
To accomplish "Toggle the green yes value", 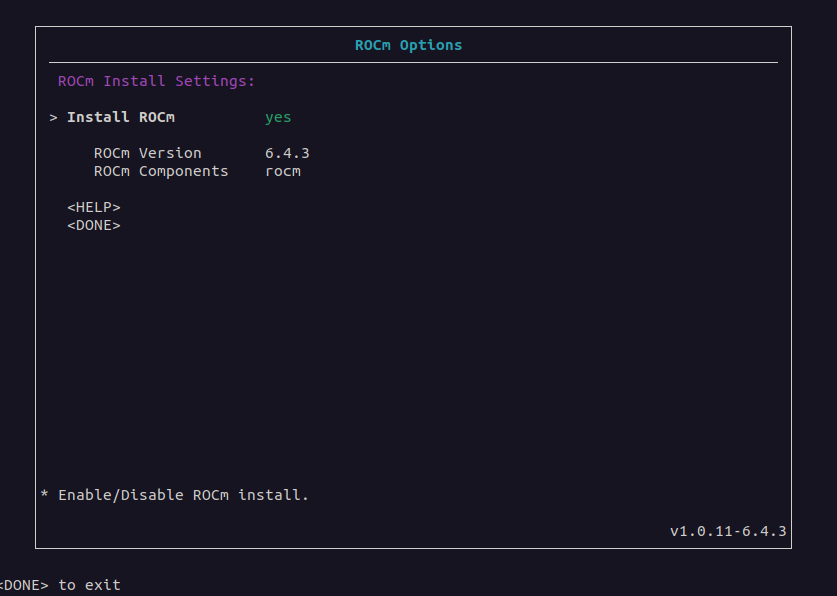I will click(278, 117).
